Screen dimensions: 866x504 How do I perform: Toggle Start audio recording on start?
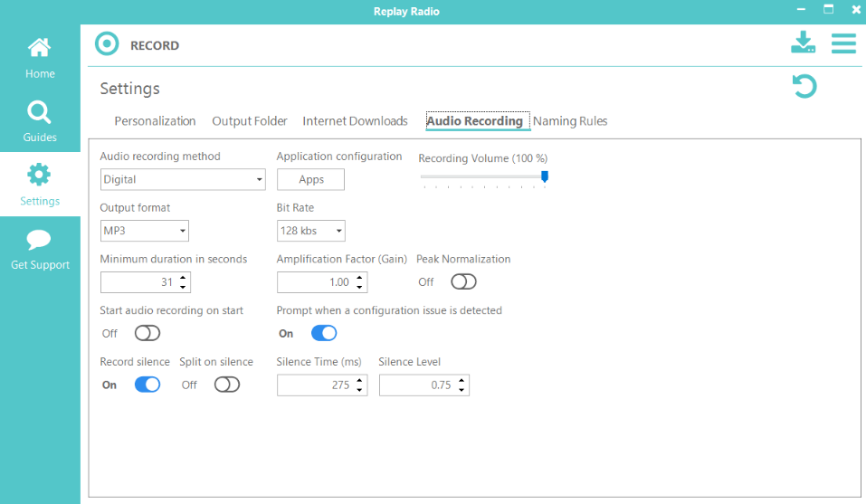tap(148, 333)
